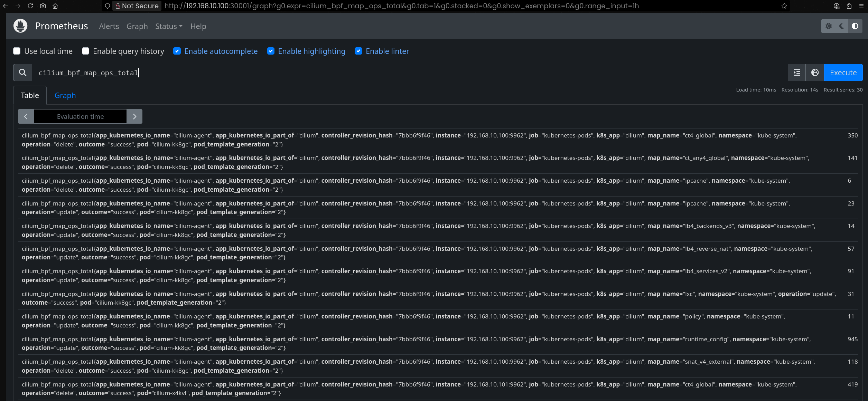The height and width of the screenshot is (401, 868).
Task: Click the policy map series row
Action: pos(438,321)
